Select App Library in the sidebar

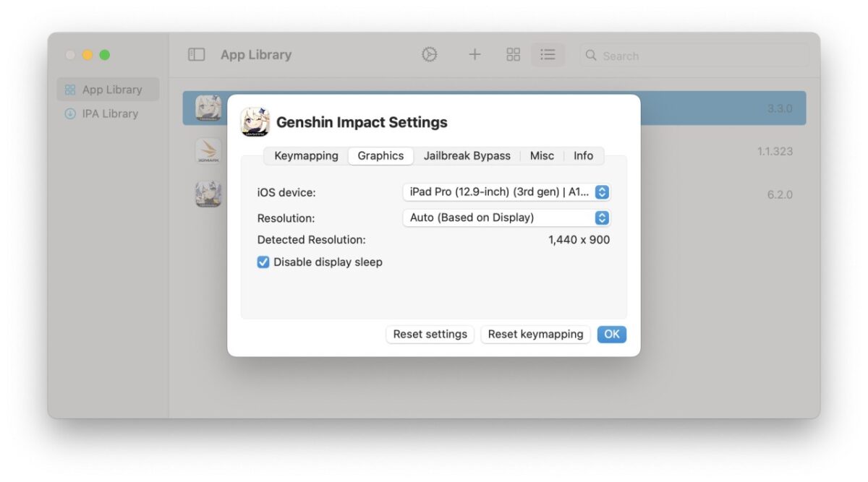(x=108, y=90)
